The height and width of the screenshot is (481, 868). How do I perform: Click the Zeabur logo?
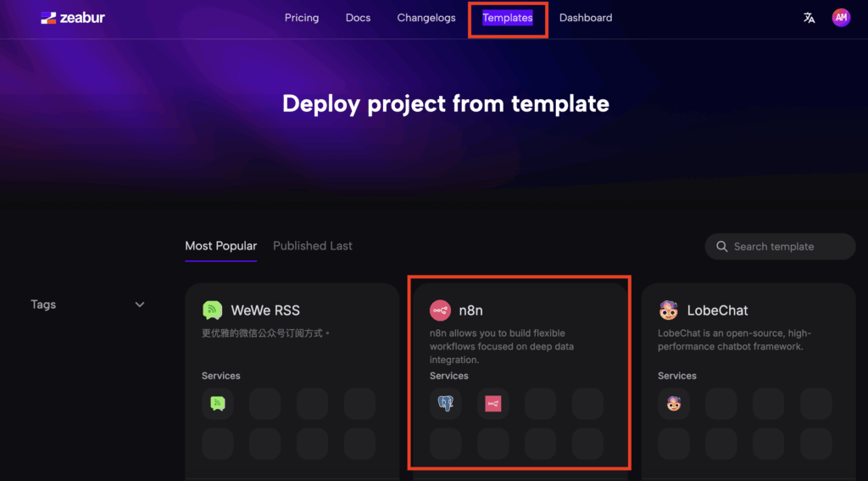(73, 18)
